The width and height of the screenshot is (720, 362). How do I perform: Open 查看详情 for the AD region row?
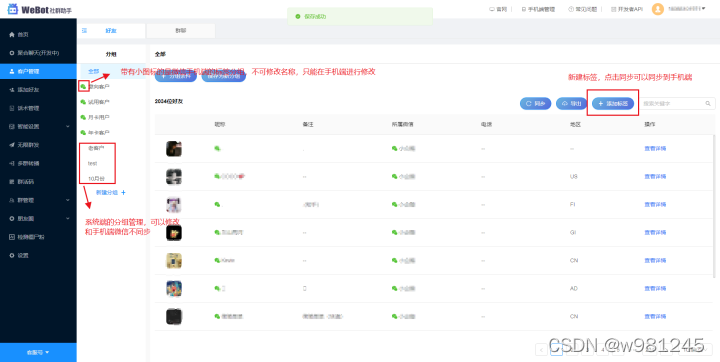[655, 288]
